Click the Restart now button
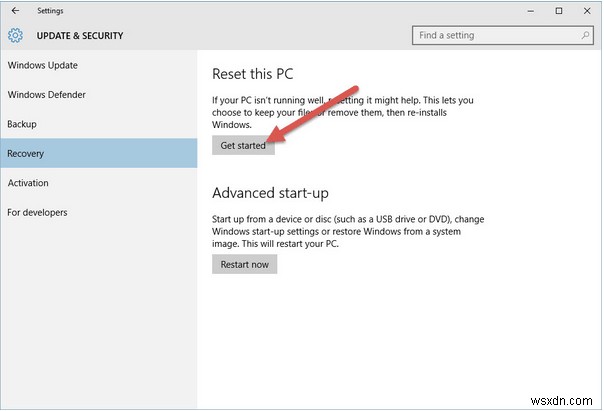Viewport: 604px width, 411px height. [x=244, y=264]
